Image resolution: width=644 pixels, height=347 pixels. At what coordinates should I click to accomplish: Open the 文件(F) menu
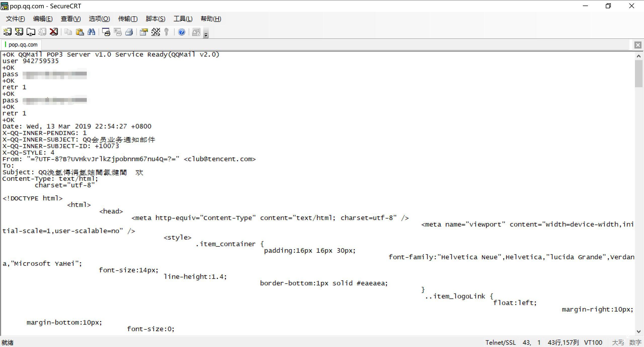pos(15,19)
